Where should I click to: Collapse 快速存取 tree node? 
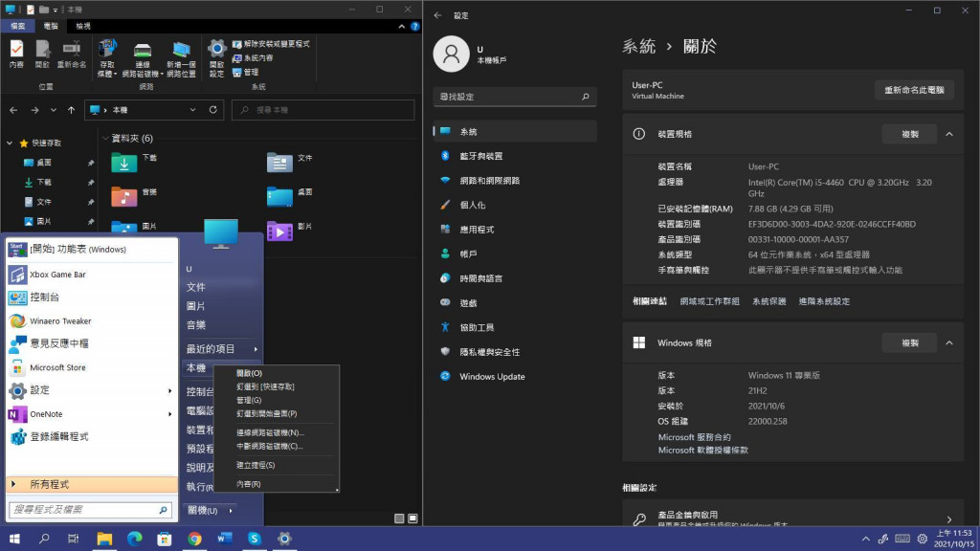(10, 143)
